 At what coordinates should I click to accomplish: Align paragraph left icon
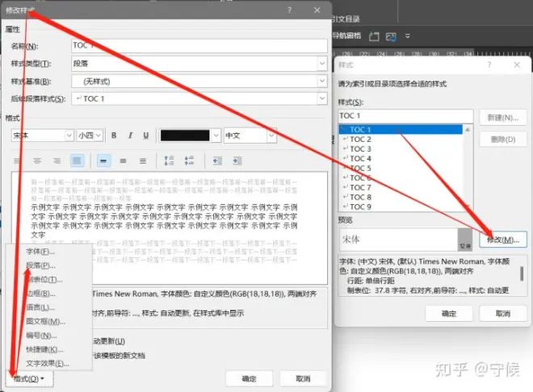click(17, 161)
